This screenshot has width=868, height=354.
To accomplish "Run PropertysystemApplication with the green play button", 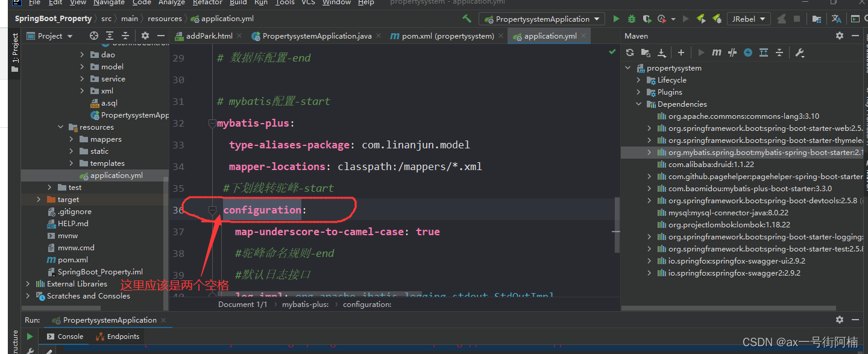I will pyautogui.click(x=616, y=19).
